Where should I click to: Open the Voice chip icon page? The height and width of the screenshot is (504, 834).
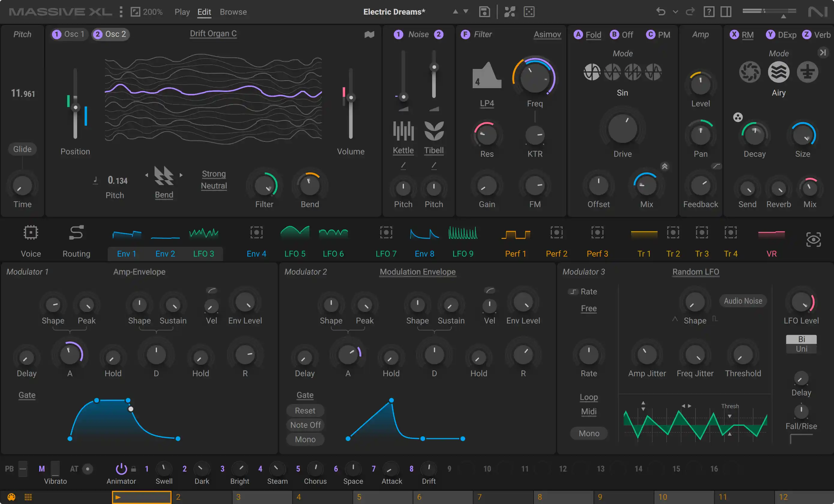[31, 233]
